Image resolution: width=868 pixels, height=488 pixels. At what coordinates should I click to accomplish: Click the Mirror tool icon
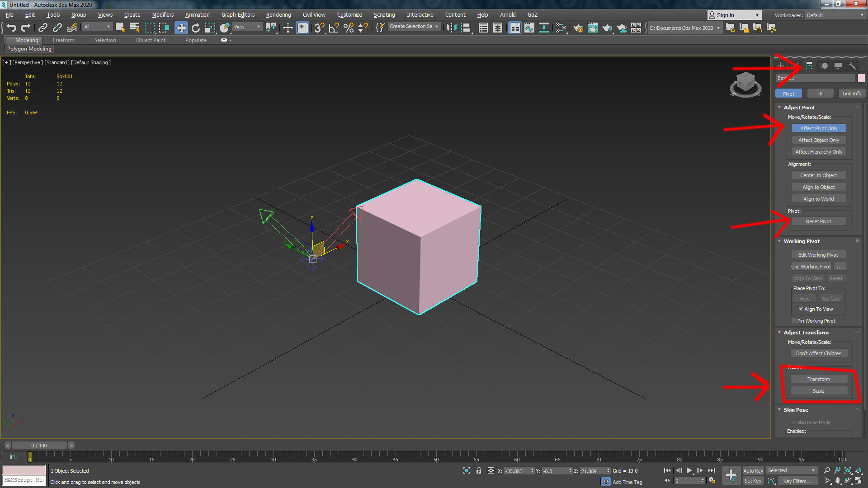[451, 28]
